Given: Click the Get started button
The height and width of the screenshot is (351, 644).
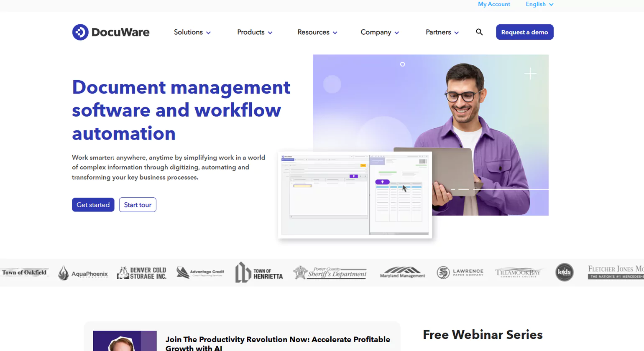Looking at the screenshot, I should [93, 205].
